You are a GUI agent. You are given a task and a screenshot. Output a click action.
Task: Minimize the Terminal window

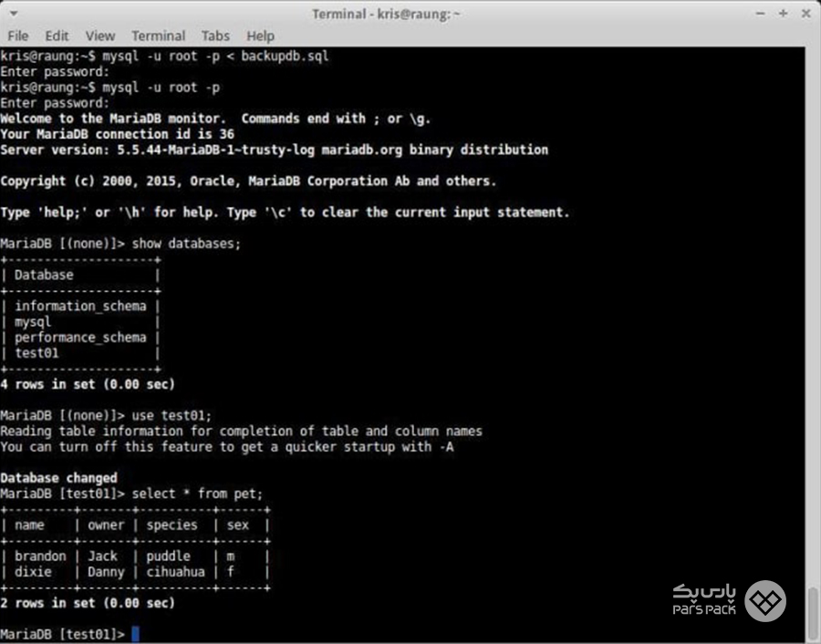coord(760,14)
